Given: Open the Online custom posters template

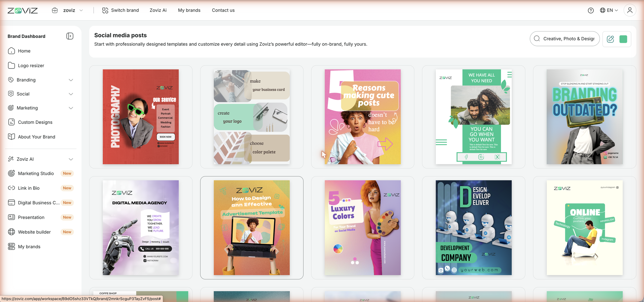Looking at the screenshot, I should [x=585, y=228].
